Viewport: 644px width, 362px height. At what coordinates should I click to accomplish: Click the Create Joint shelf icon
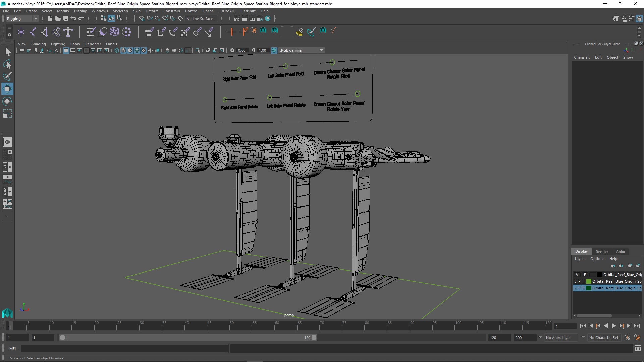33,32
